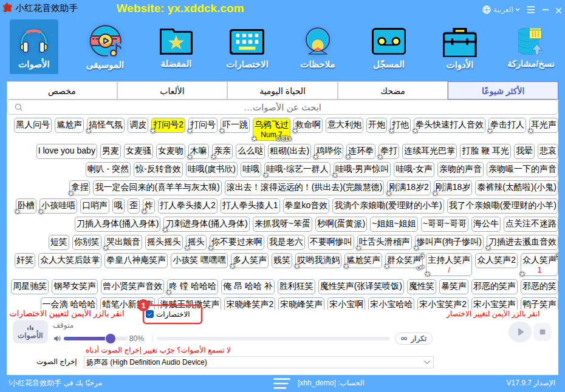The image size is (565, 392).
Task: Play the 拳头快速打人音效 sound
Action: pyautogui.click(x=450, y=125)
